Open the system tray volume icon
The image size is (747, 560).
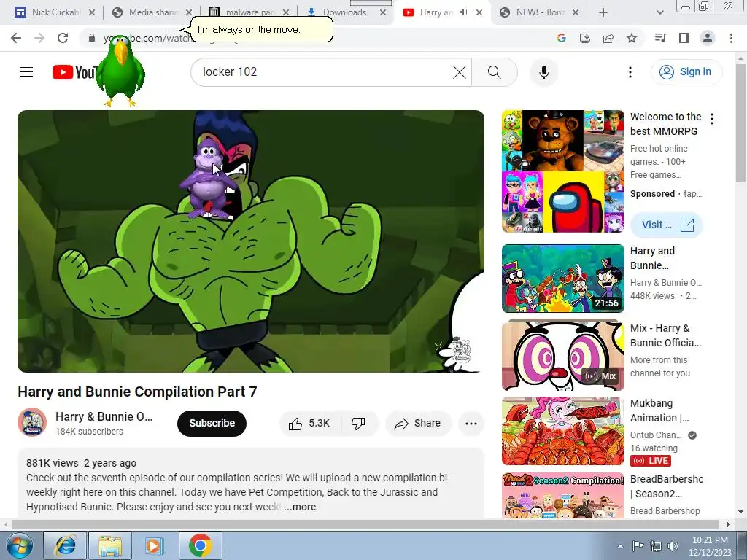pos(673,546)
